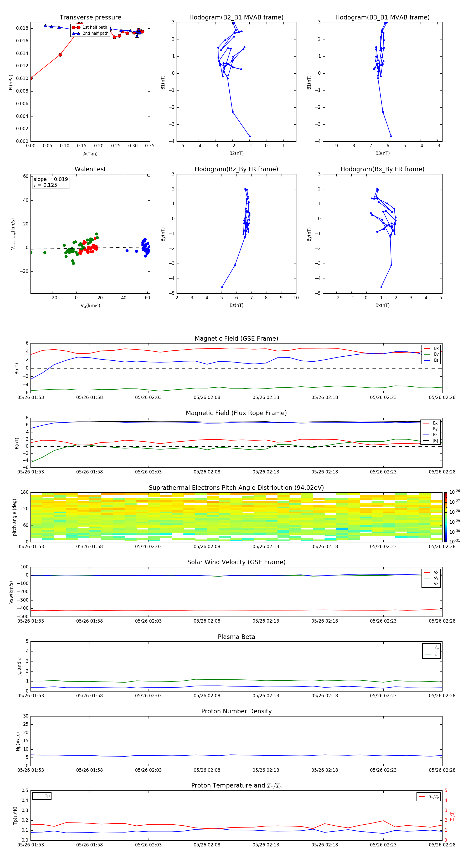The image size is (473, 868).
Task: Click the Suprathermal Electrons Pitch Angle Distribution title
Action: (x=236, y=488)
